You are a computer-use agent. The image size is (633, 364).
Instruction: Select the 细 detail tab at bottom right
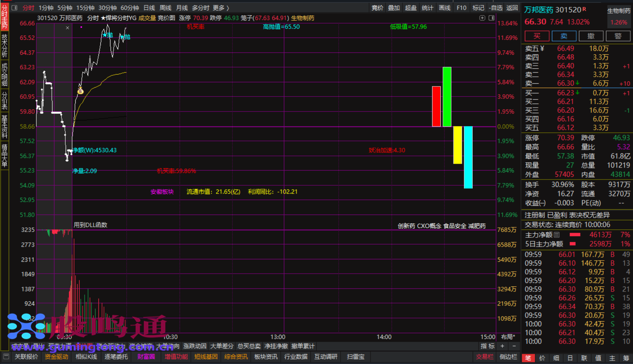click(x=556, y=358)
